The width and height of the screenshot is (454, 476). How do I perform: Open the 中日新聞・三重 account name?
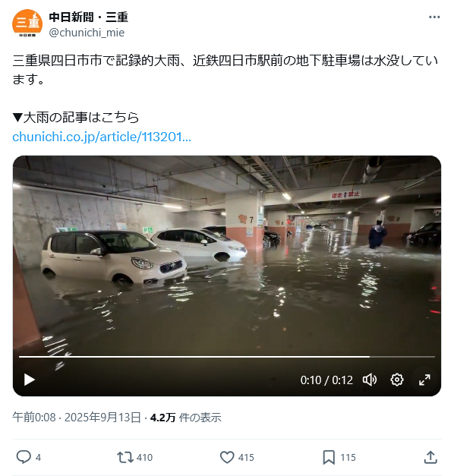click(88, 17)
